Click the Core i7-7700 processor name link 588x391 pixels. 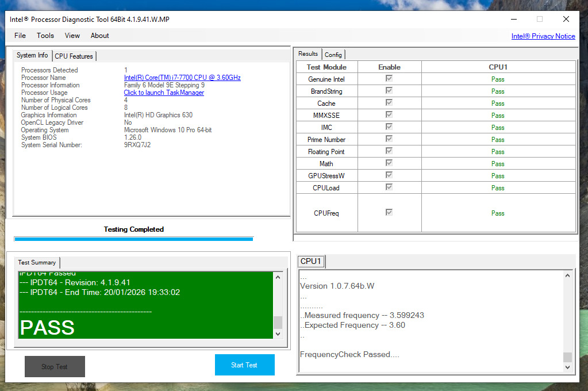pyautogui.click(x=182, y=77)
